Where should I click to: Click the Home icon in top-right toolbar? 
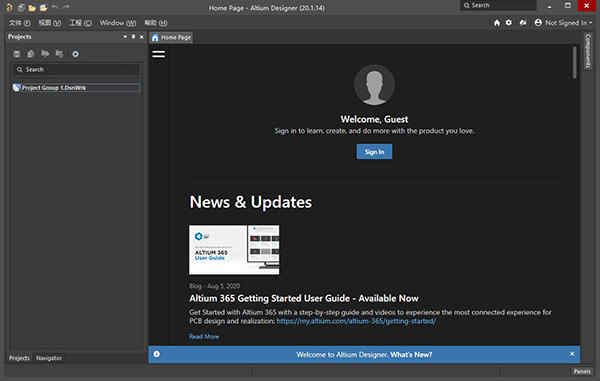click(497, 23)
